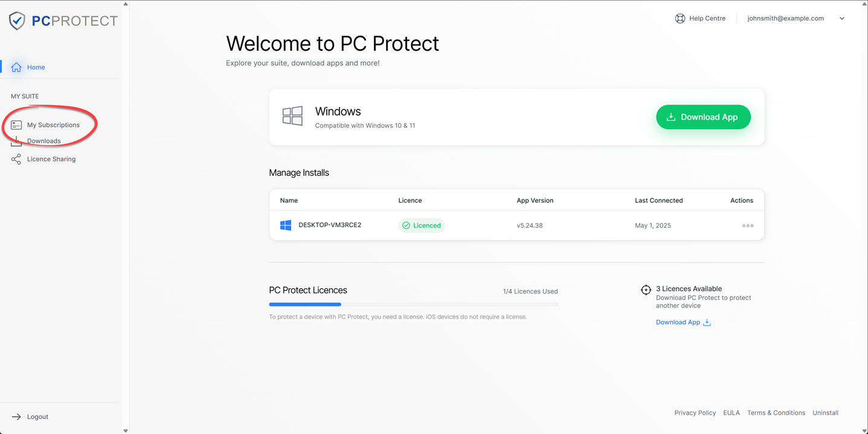Viewport: 868px width, 434px height.
Task: Open My Subscriptions in the sidebar
Action: (53, 125)
